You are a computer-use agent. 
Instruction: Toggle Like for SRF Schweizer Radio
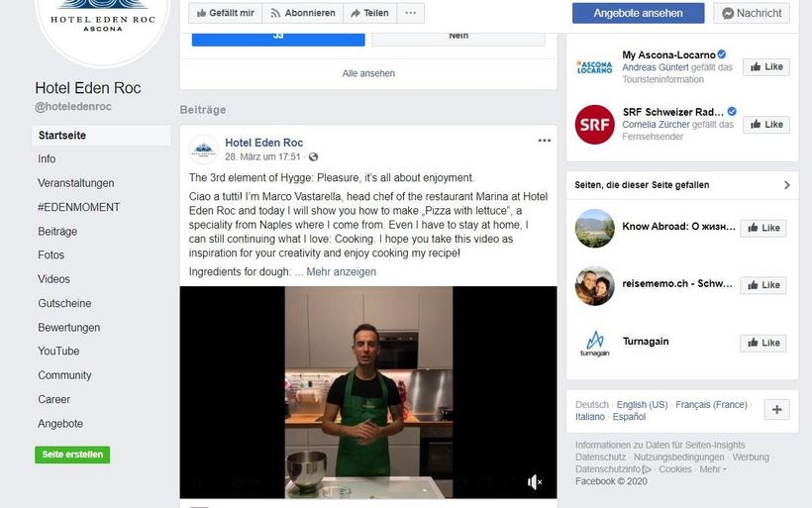click(x=765, y=125)
